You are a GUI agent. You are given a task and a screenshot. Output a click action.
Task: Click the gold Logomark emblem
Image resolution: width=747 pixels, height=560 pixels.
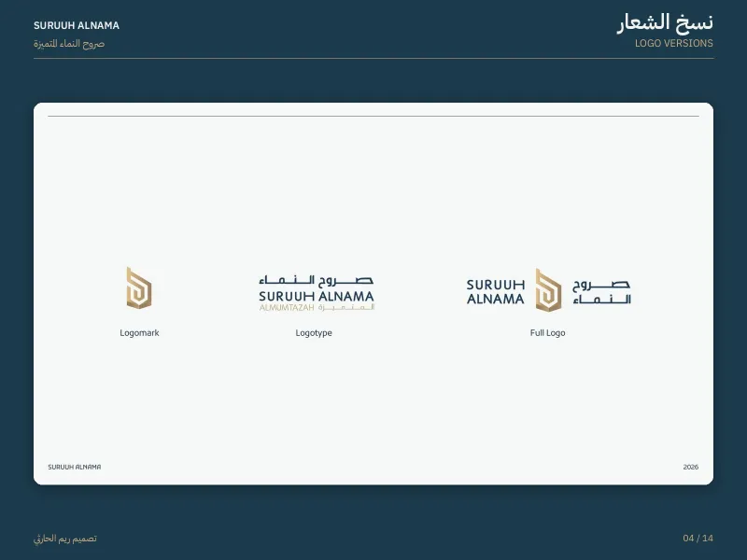138,288
